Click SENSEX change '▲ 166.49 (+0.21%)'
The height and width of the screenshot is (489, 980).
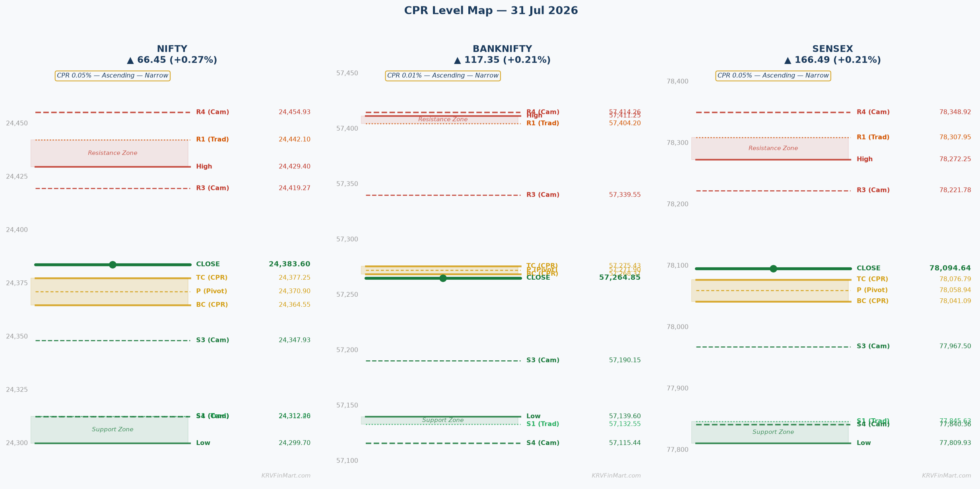click(833, 60)
